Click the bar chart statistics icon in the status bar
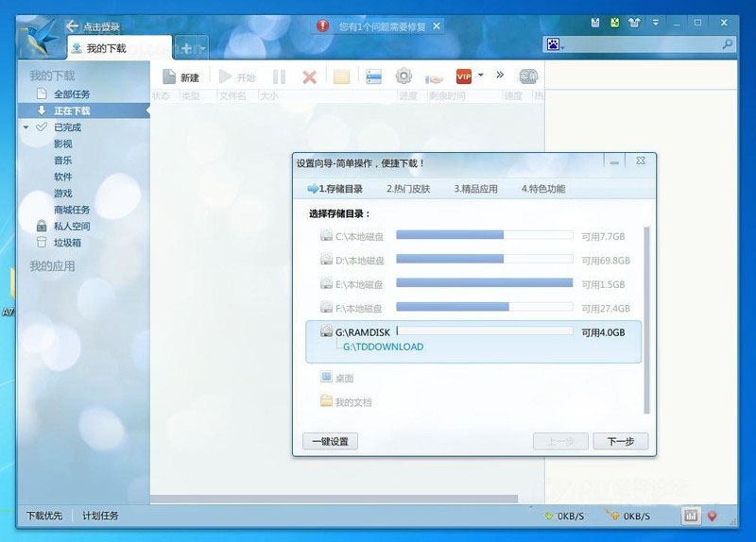The width and height of the screenshot is (756, 542). click(691, 516)
